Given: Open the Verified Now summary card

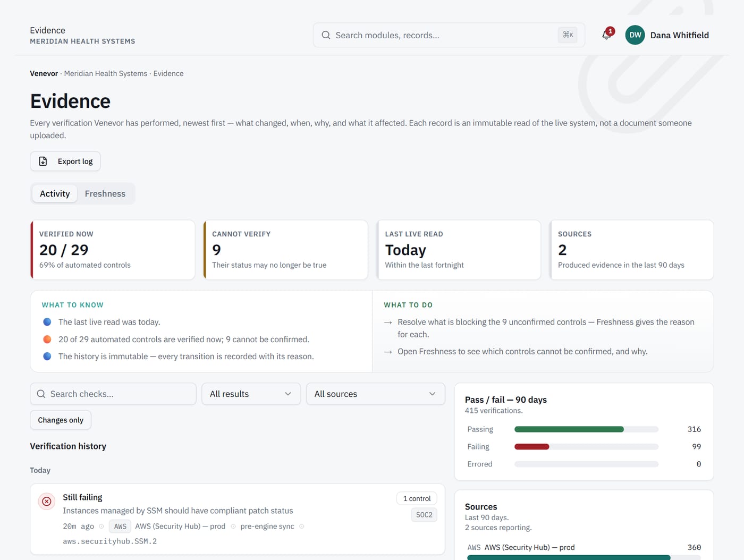Looking at the screenshot, I should click(113, 250).
